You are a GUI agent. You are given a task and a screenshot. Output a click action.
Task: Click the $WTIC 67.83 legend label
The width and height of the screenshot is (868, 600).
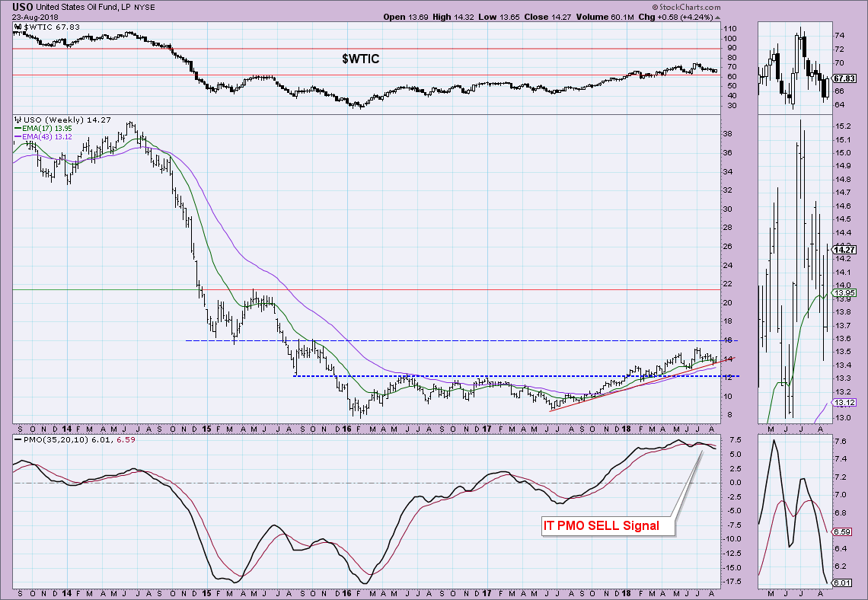click(x=52, y=27)
